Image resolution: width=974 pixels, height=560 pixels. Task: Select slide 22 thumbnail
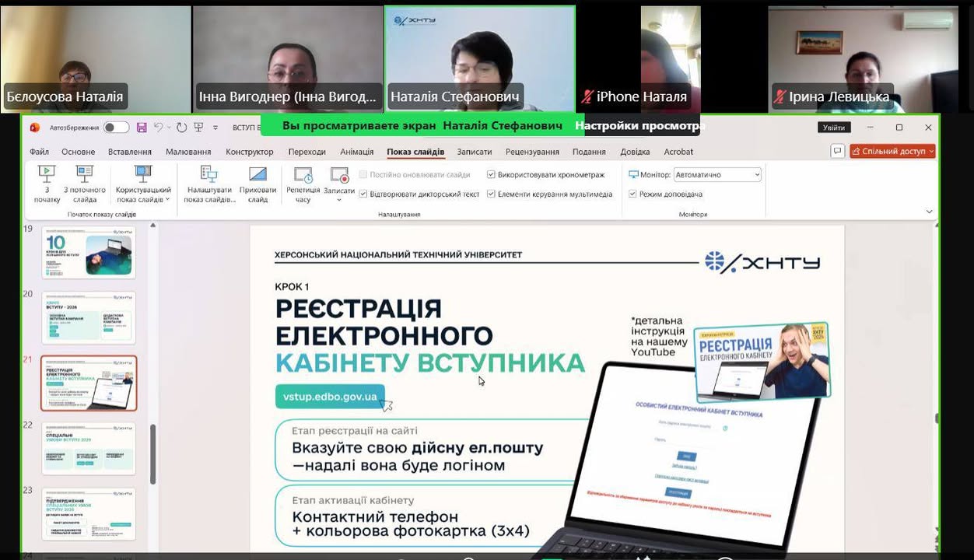tap(88, 448)
